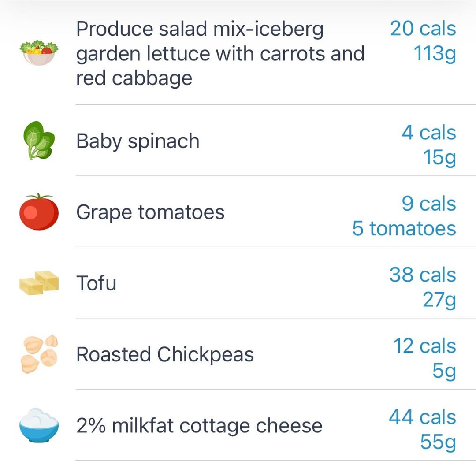Screen dimensions: 476x461
Task: Edit the 27g tofu serving amount
Action: 439,301
